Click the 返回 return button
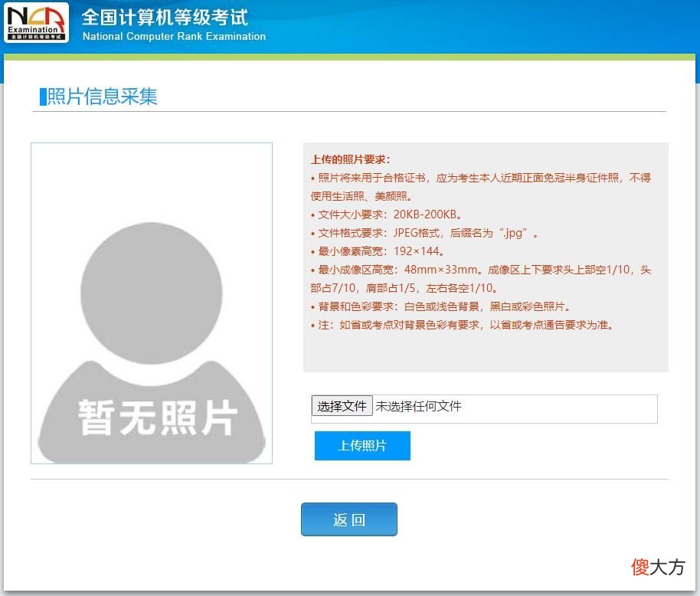The height and width of the screenshot is (596, 700). tap(349, 519)
